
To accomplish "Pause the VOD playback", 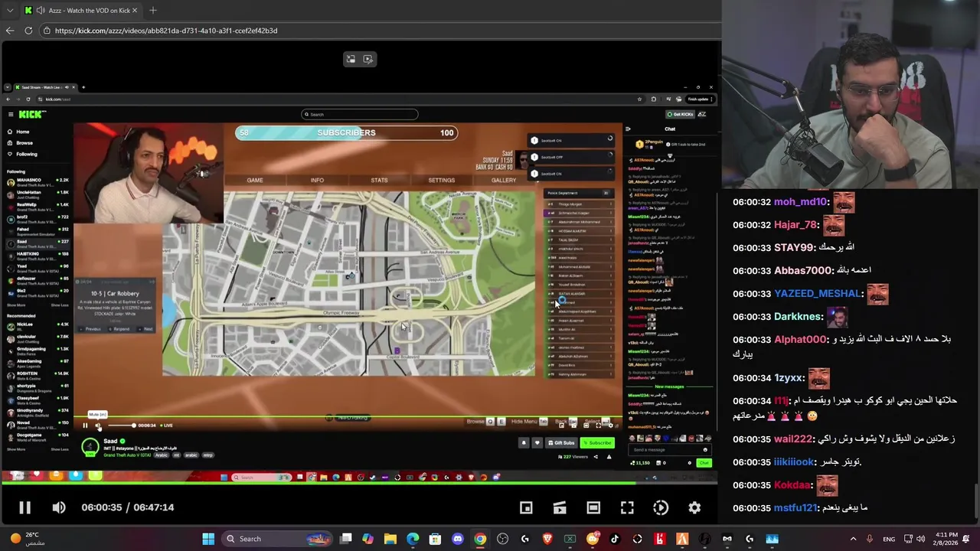I will point(24,507).
